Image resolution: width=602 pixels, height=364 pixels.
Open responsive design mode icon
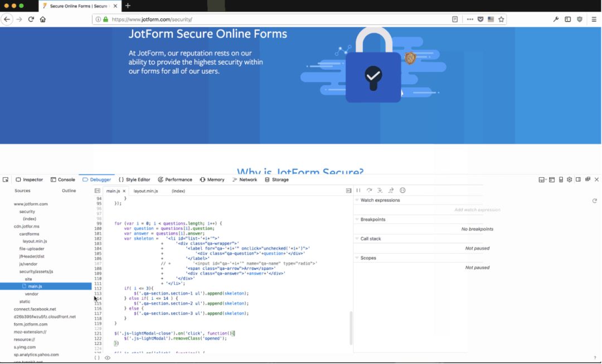[x=561, y=179]
